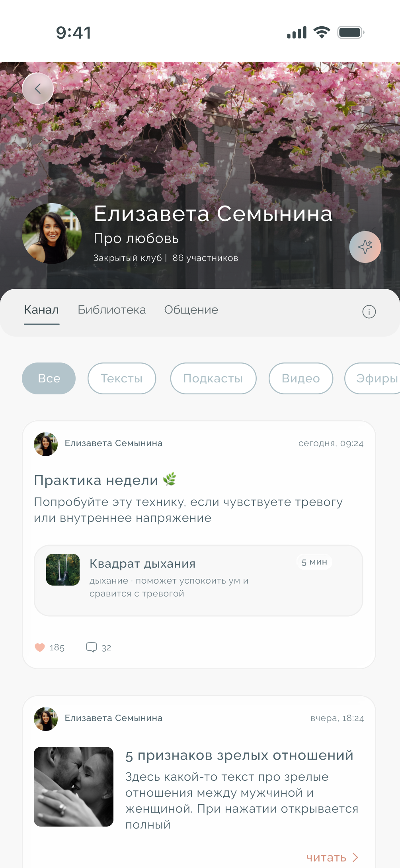The width and height of the screenshot is (400, 868).
Task: Tap author avatar on today's post
Action: pyautogui.click(x=46, y=444)
